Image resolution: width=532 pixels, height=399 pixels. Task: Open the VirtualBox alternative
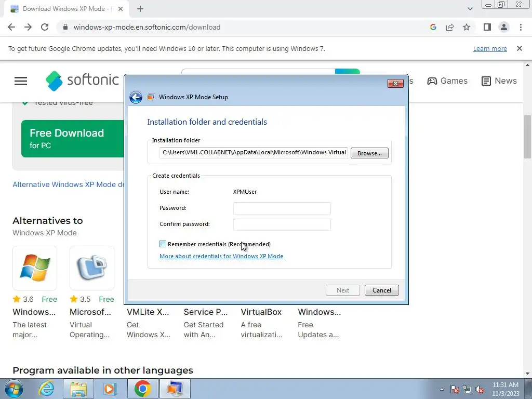pos(261,312)
